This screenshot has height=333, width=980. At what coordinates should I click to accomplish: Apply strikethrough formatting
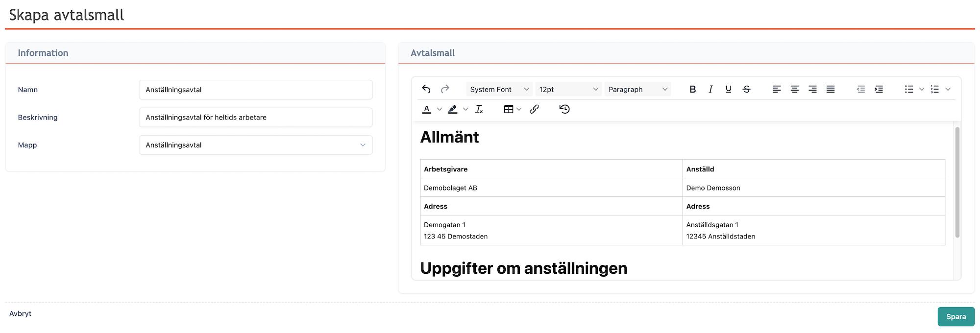pos(746,89)
